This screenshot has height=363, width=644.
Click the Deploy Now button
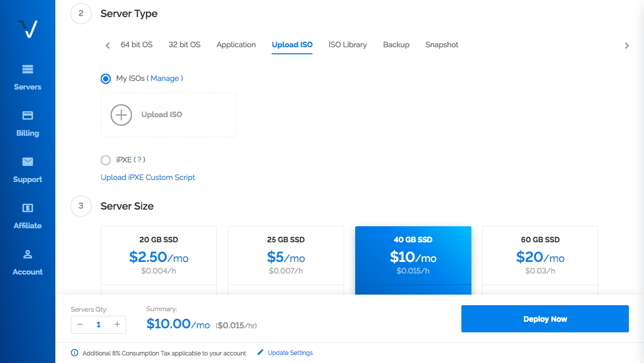tap(545, 319)
